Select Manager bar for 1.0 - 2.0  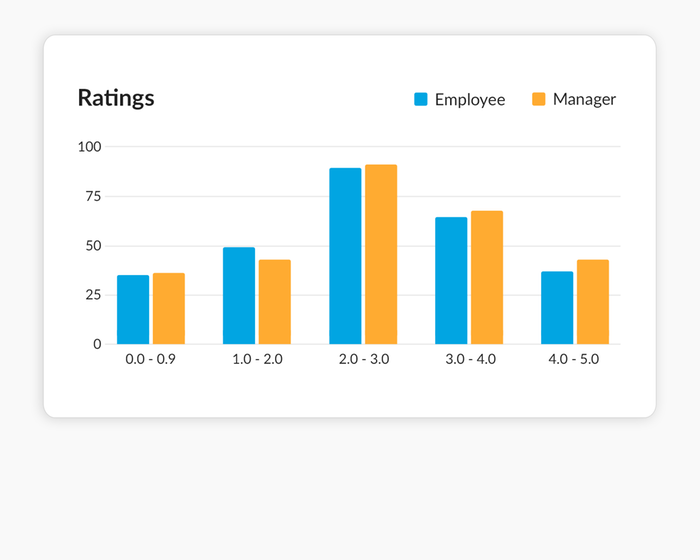275,302
